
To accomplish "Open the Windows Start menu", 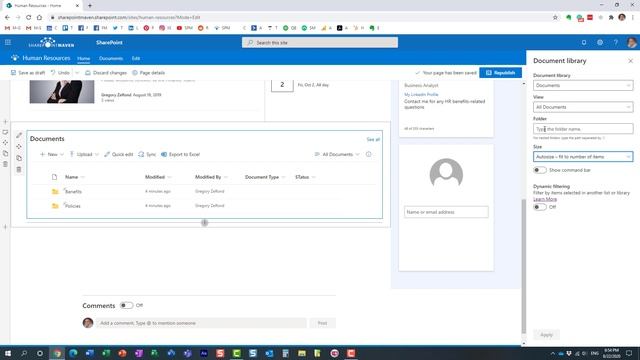I will (x=8, y=353).
